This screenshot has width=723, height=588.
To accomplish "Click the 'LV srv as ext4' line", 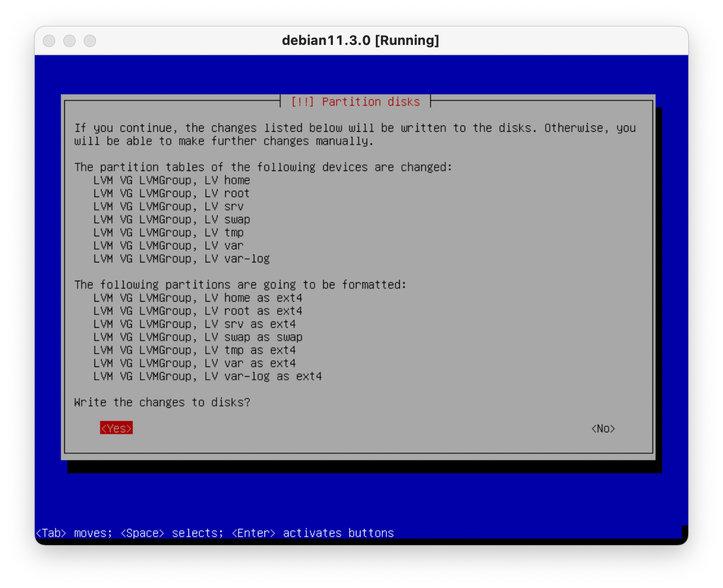I will pos(195,324).
